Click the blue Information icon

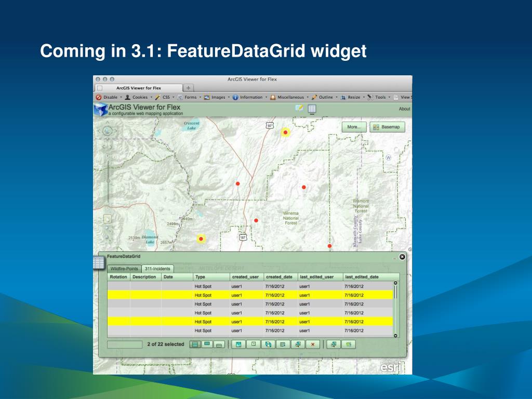point(235,97)
